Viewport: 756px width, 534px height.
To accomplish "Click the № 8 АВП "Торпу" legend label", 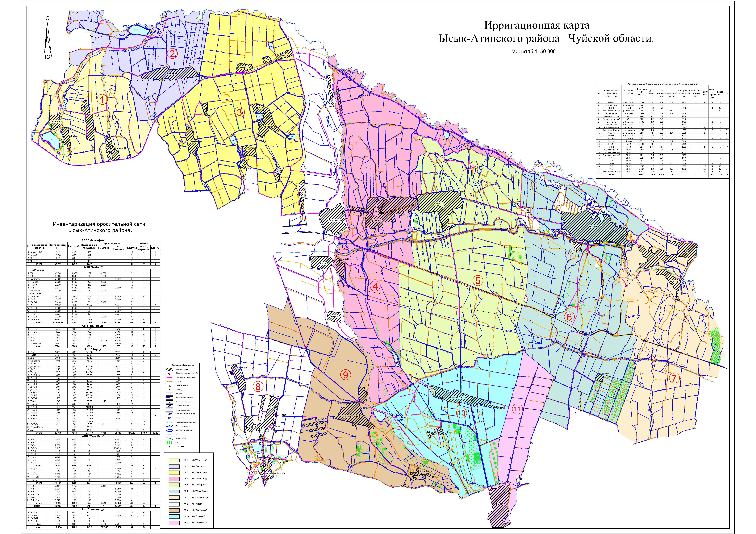I will (x=194, y=504).
